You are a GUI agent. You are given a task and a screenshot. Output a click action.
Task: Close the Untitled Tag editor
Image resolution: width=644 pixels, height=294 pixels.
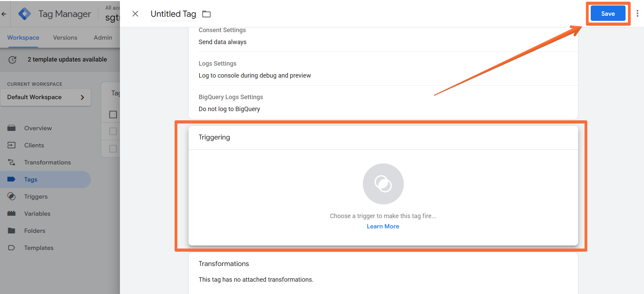pos(135,14)
